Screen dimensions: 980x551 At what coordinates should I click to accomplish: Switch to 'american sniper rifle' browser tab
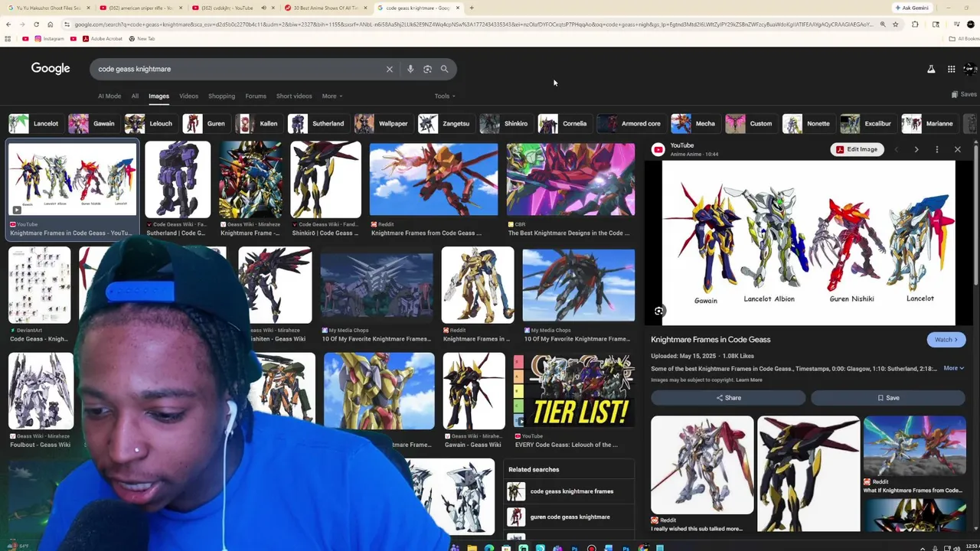tap(142, 8)
